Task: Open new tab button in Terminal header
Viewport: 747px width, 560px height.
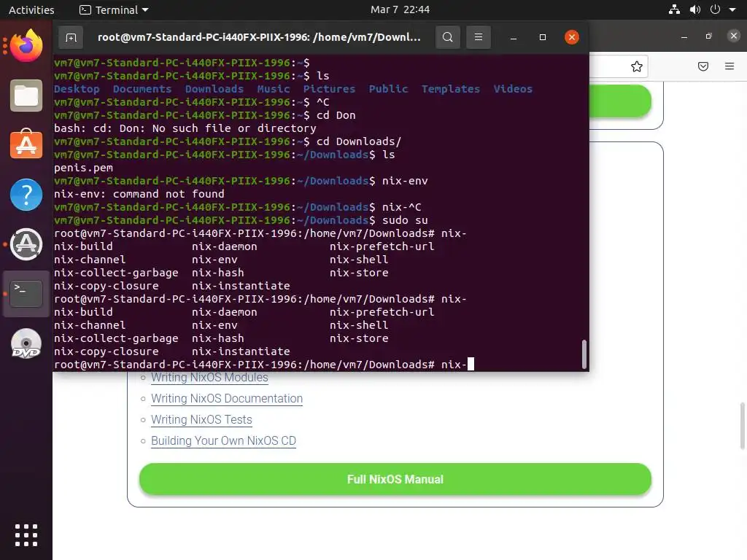Action: click(71, 37)
